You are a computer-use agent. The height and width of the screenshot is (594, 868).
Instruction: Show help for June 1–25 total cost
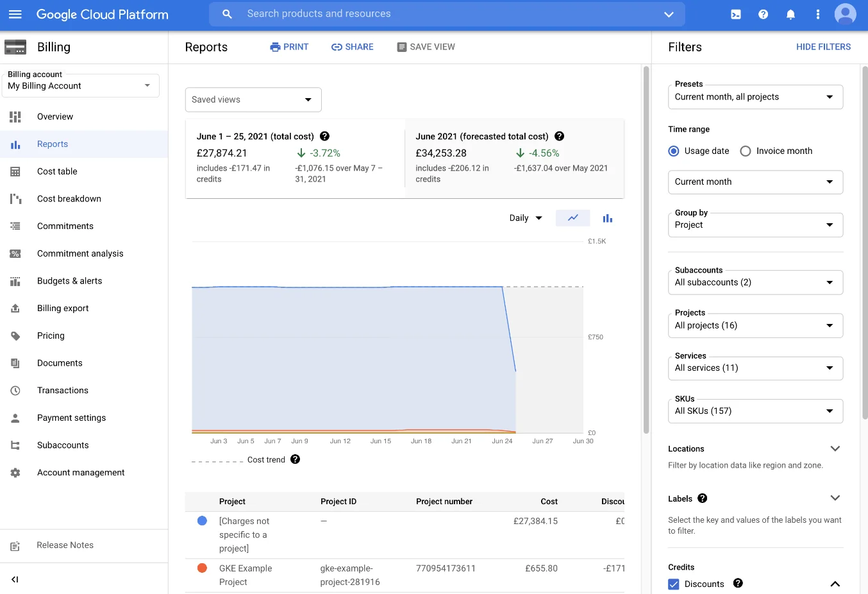click(324, 136)
